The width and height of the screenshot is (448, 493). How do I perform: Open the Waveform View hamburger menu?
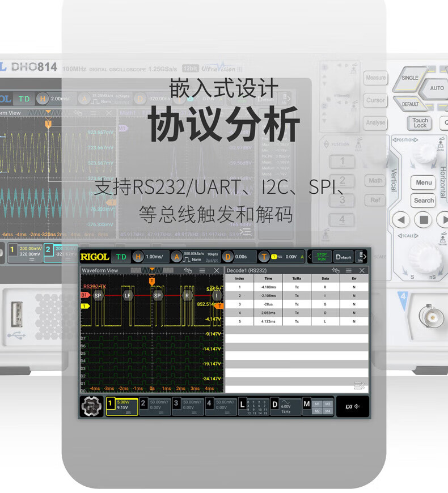pos(202,270)
